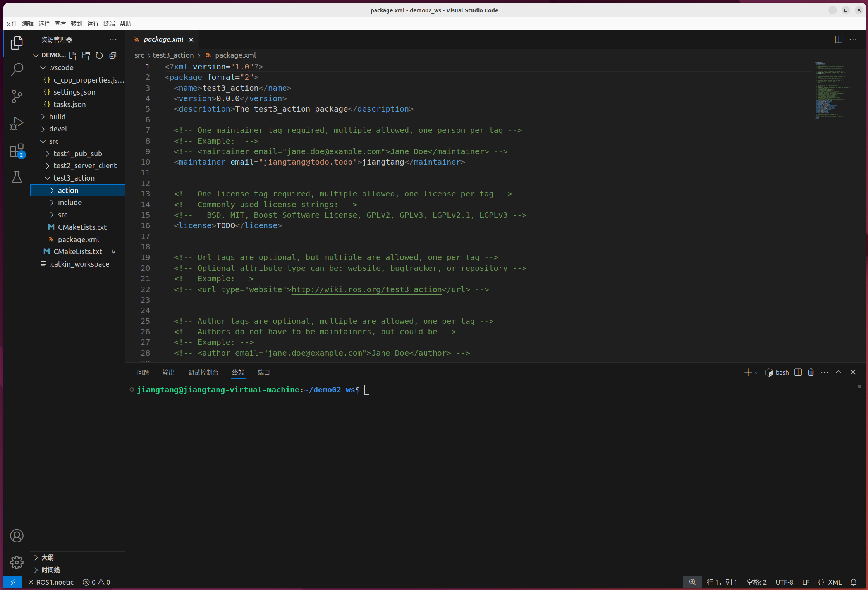Collapse all folders in explorer
This screenshot has height=590, width=868.
point(113,55)
